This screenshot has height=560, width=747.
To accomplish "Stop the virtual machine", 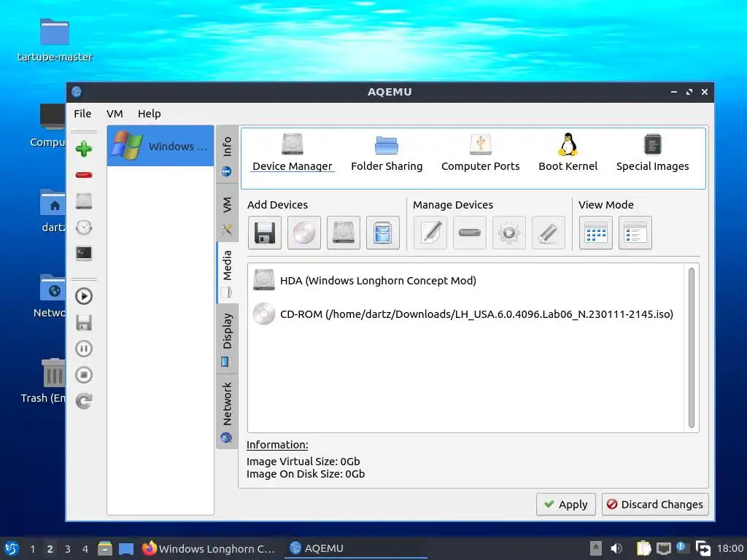I will [x=84, y=375].
